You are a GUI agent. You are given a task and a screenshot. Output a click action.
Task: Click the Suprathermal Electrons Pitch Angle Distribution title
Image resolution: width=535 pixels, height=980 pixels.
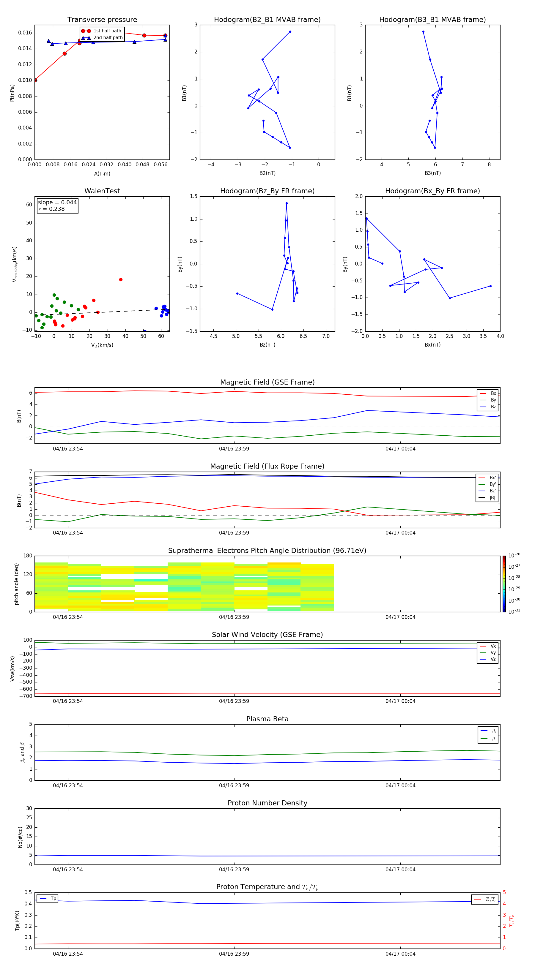click(267, 551)
